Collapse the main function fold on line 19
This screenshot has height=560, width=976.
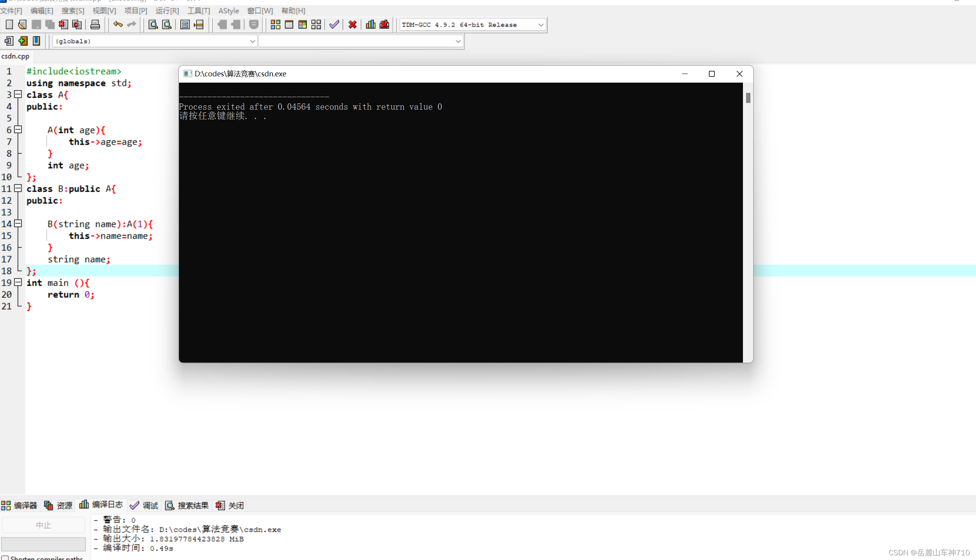[18, 282]
